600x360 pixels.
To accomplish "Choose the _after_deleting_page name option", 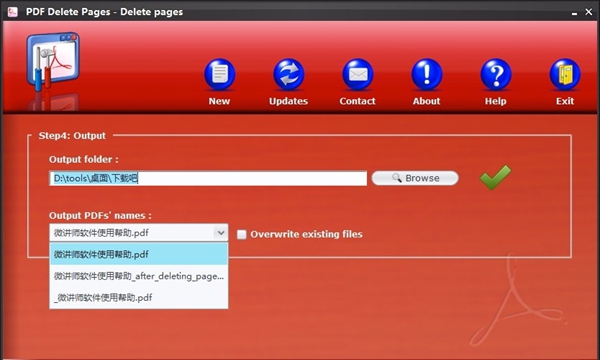I will [x=139, y=276].
